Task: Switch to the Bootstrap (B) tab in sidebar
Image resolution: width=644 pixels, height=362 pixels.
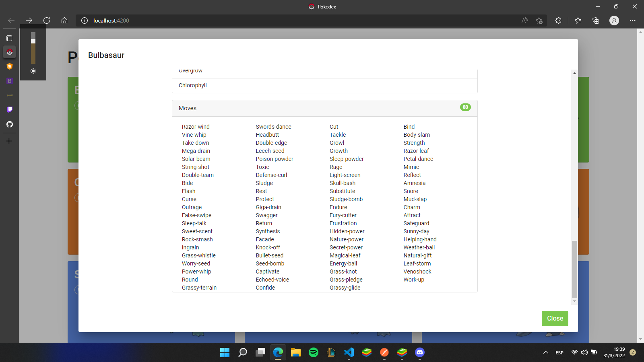Action: (9, 81)
